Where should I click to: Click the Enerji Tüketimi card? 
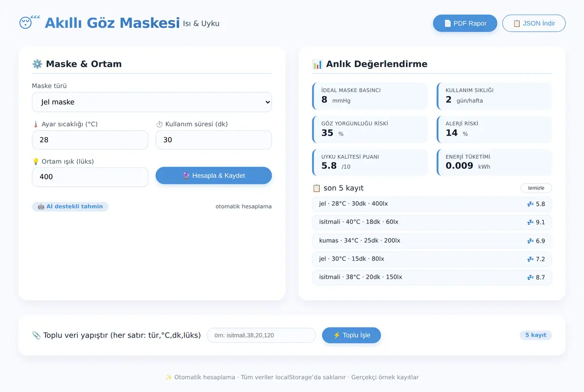(494, 162)
